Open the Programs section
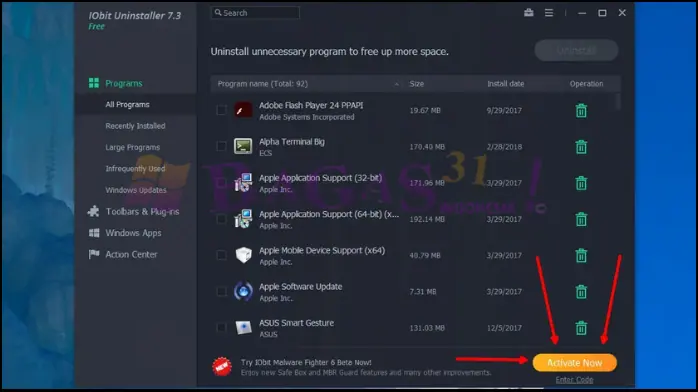 124,83
